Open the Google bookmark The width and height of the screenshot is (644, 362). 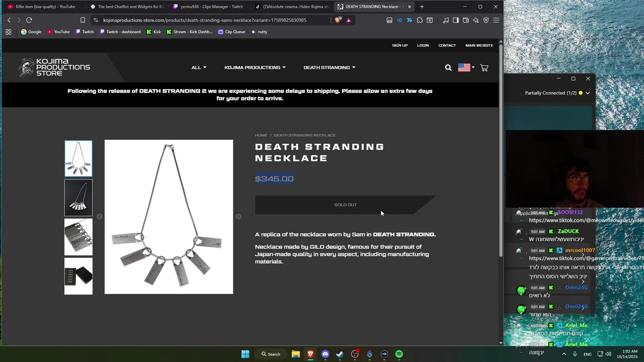pos(31,32)
